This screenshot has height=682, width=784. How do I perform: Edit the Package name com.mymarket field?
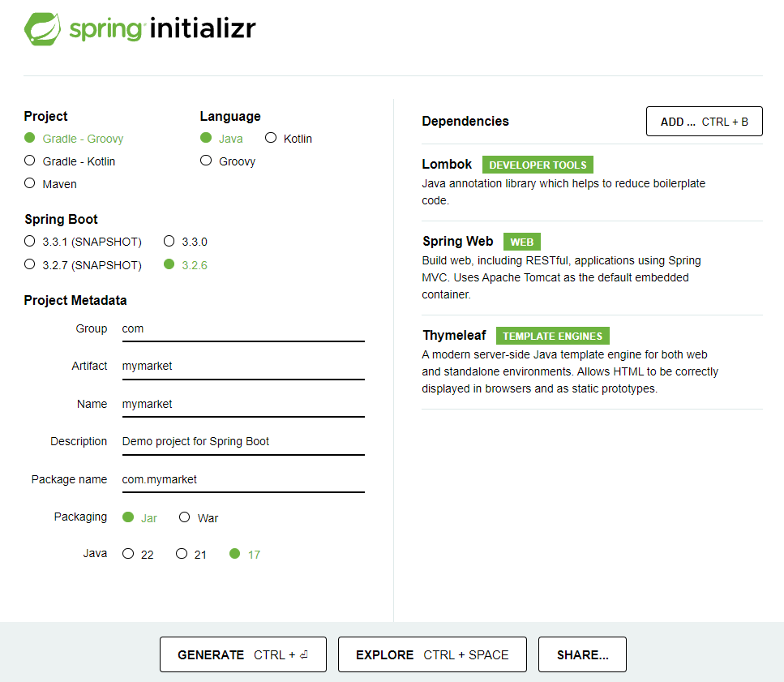click(x=243, y=480)
